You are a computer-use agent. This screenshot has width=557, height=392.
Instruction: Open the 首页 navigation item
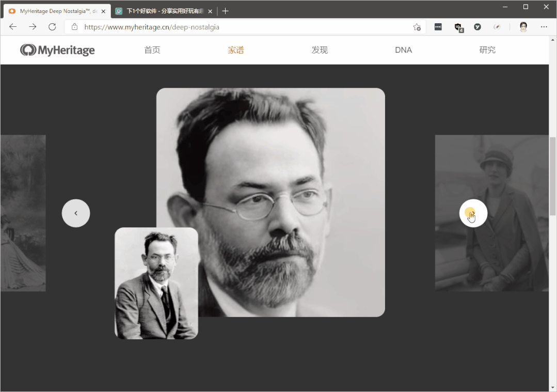[x=152, y=50]
